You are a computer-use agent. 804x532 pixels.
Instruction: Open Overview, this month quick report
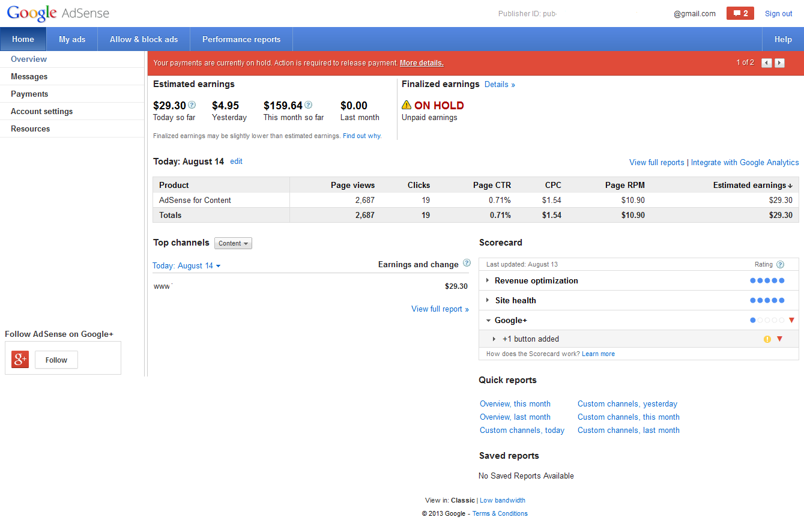click(x=515, y=404)
